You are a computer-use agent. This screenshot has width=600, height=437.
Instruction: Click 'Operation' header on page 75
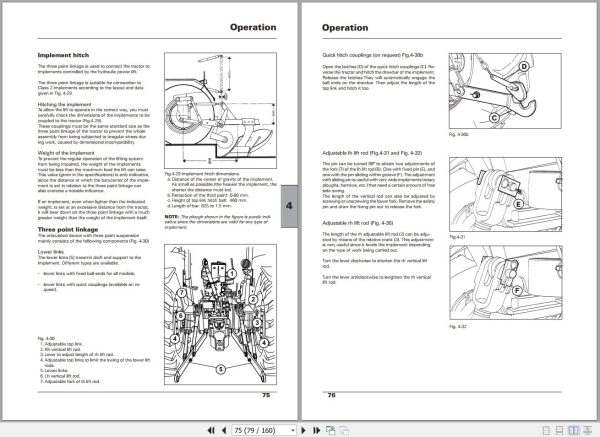point(253,27)
